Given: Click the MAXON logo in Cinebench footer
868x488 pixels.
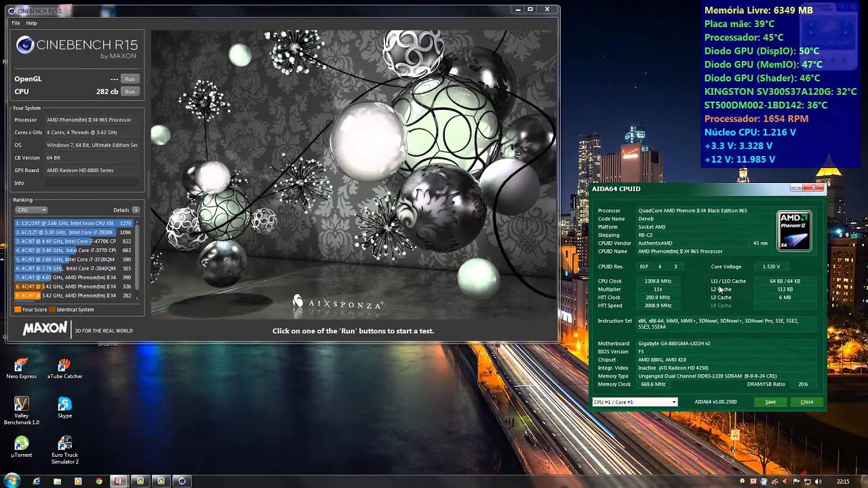Looking at the screenshot, I should pyautogui.click(x=45, y=329).
